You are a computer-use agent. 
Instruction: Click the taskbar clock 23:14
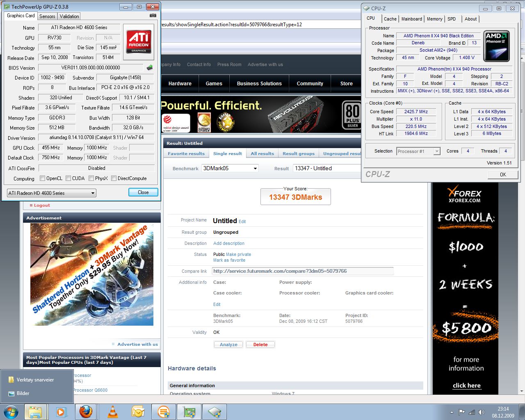pos(503,409)
